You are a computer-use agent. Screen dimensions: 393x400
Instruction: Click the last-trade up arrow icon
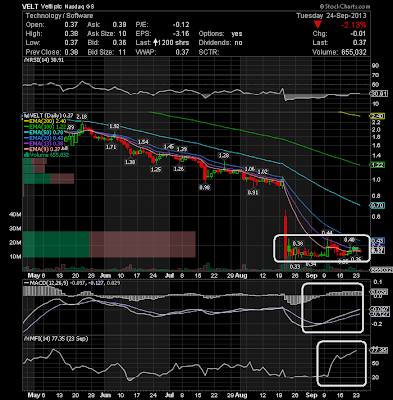point(156,43)
